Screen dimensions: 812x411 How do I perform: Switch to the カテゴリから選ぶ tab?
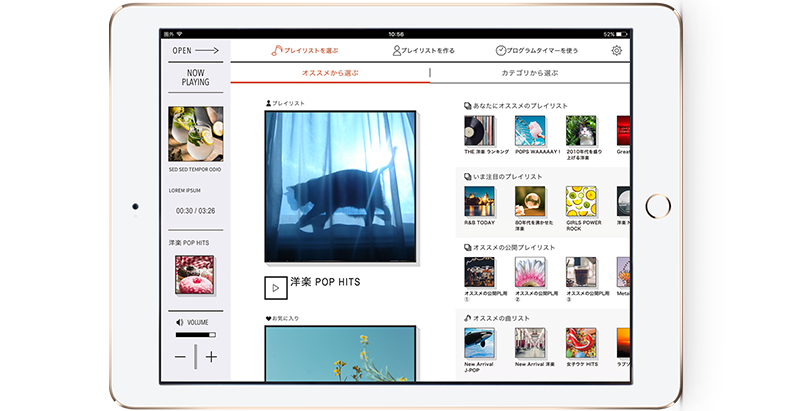(x=530, y=73)
